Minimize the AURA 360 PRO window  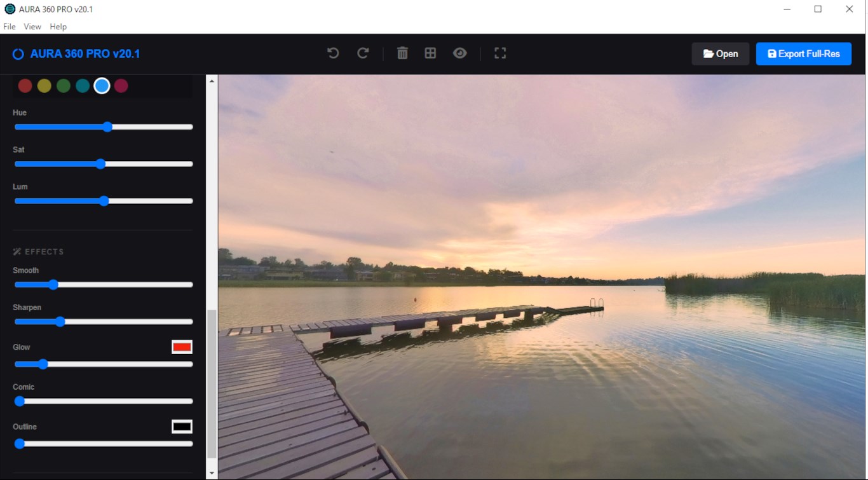click(787, 9)
